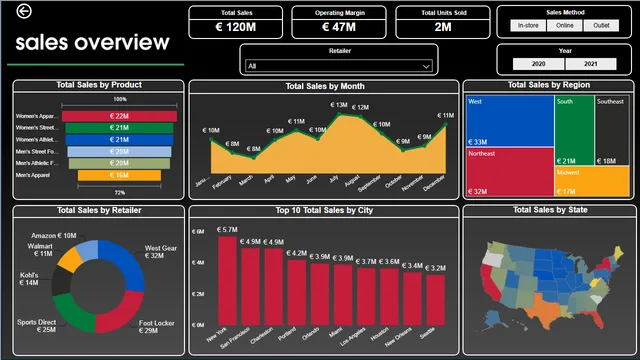Expand the Retailer dropdown chevron
This screenshot has height=360, width=640.
point(426,66)
